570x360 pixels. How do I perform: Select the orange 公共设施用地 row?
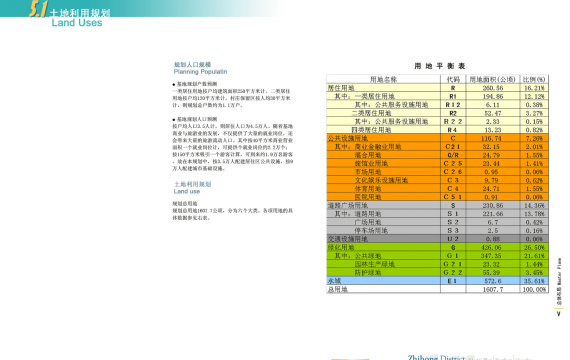(437, 138)
